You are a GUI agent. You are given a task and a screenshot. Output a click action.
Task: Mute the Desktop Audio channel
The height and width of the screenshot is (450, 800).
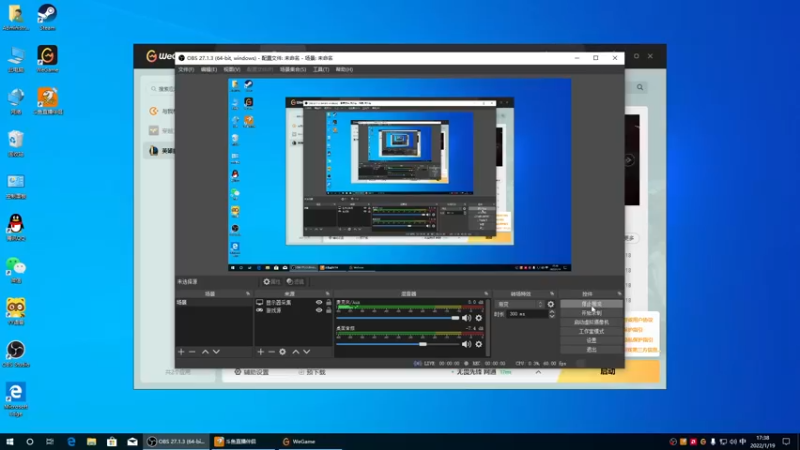pyautogui.click(x=466, y=344)
